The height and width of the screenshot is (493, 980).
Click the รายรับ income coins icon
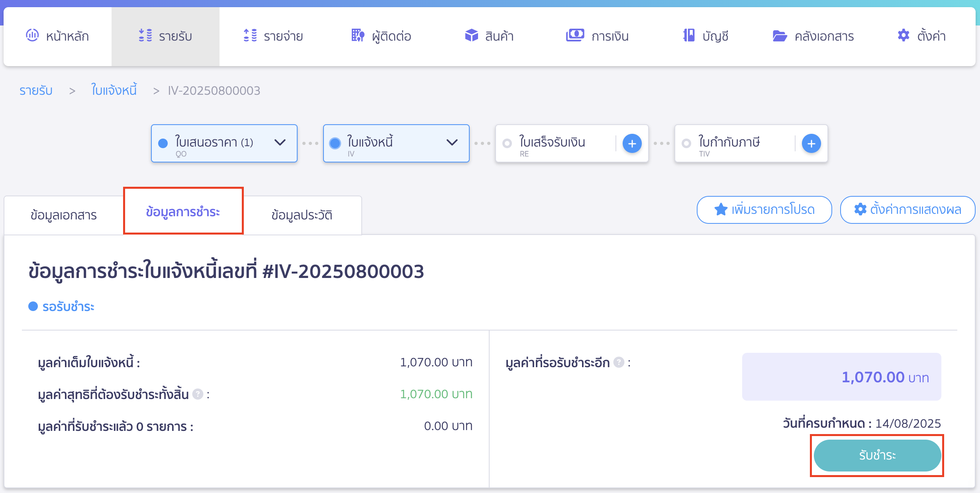145,35
